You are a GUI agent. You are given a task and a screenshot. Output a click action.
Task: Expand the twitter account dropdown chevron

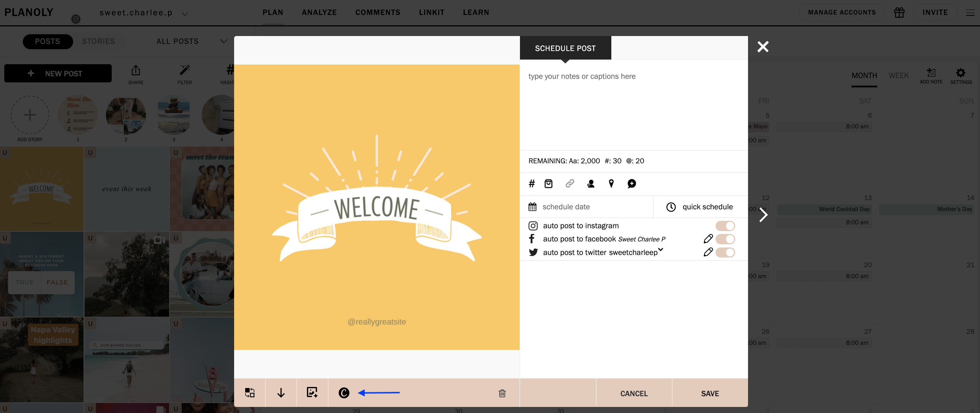click(661, 249)
